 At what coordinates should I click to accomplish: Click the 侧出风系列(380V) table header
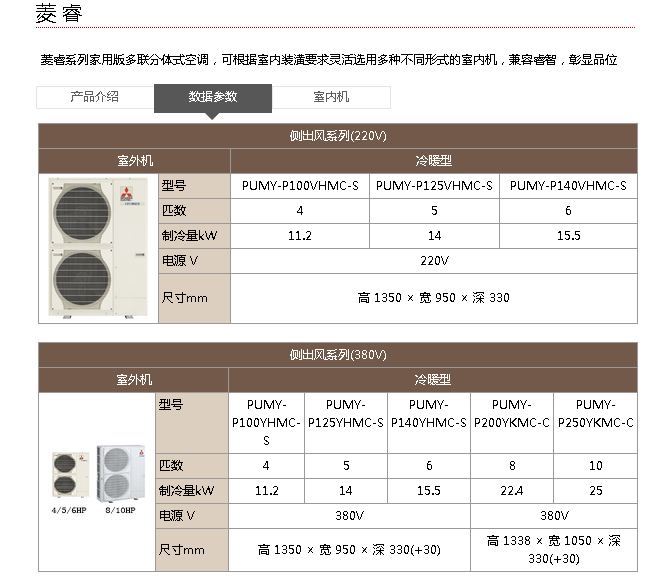(x=338, y=355)
